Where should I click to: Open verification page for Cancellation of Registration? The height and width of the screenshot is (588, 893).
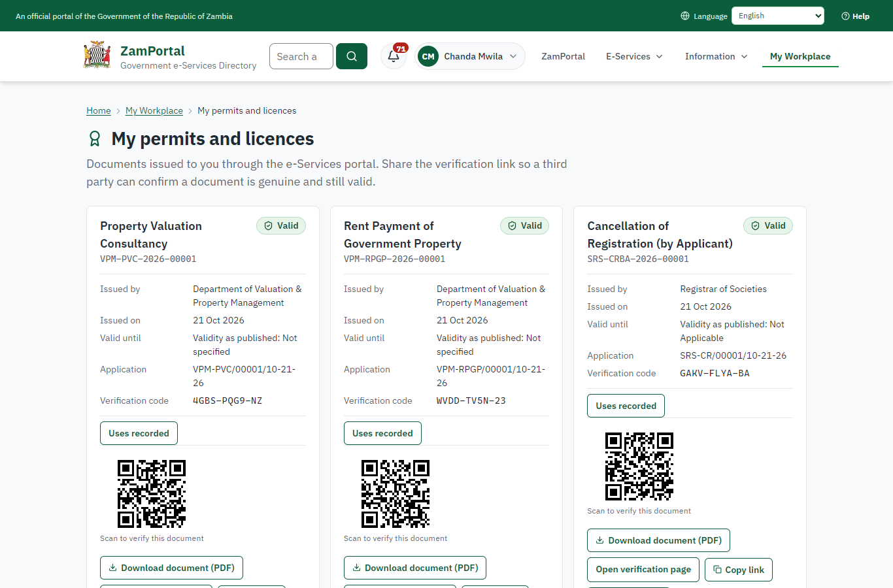643,570
